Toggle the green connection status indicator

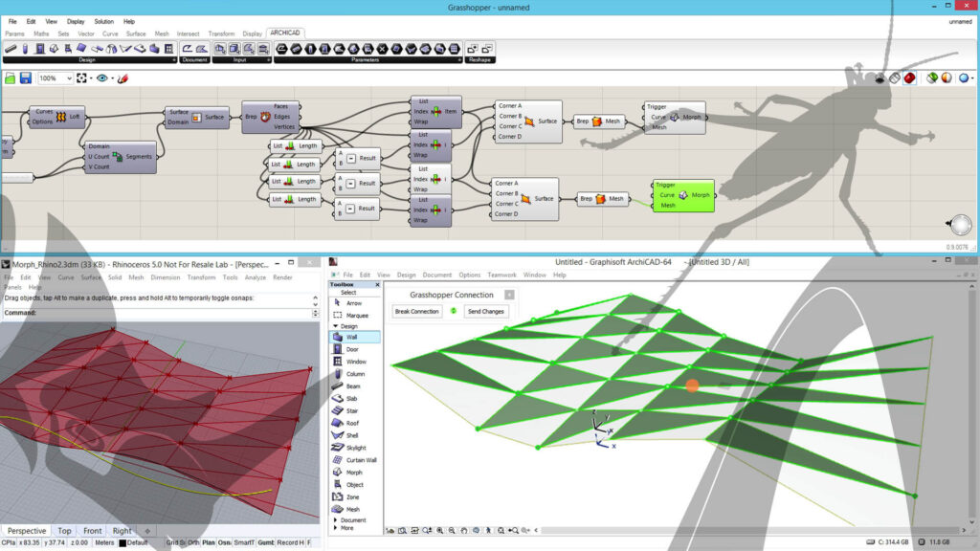pyautogui.click(x=453, y=311)
